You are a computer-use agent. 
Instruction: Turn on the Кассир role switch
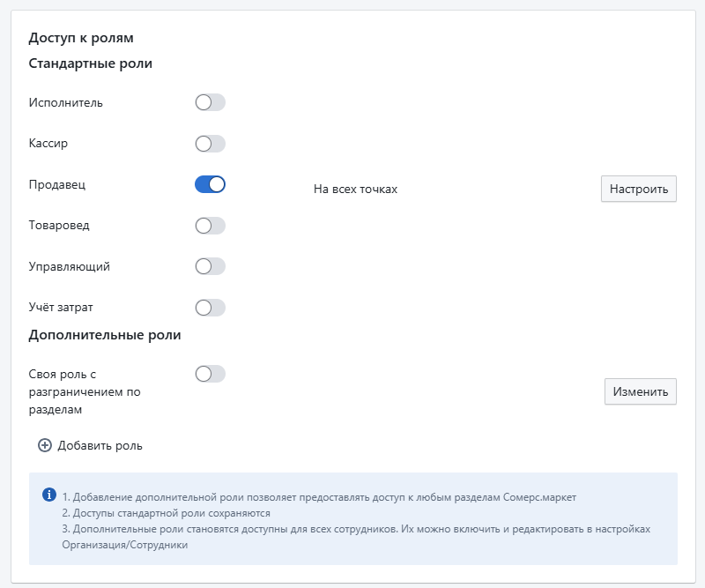coord(210,144)
